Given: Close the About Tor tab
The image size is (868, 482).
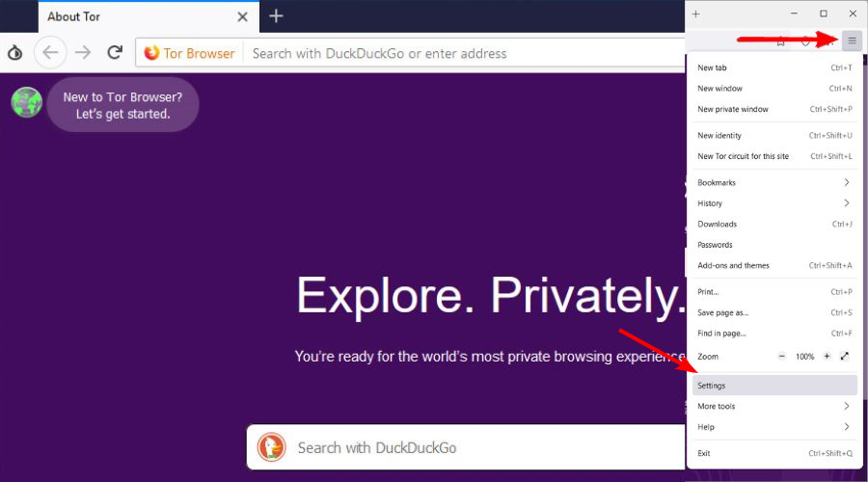Looking at the screenshot, I should pos(242,17).
